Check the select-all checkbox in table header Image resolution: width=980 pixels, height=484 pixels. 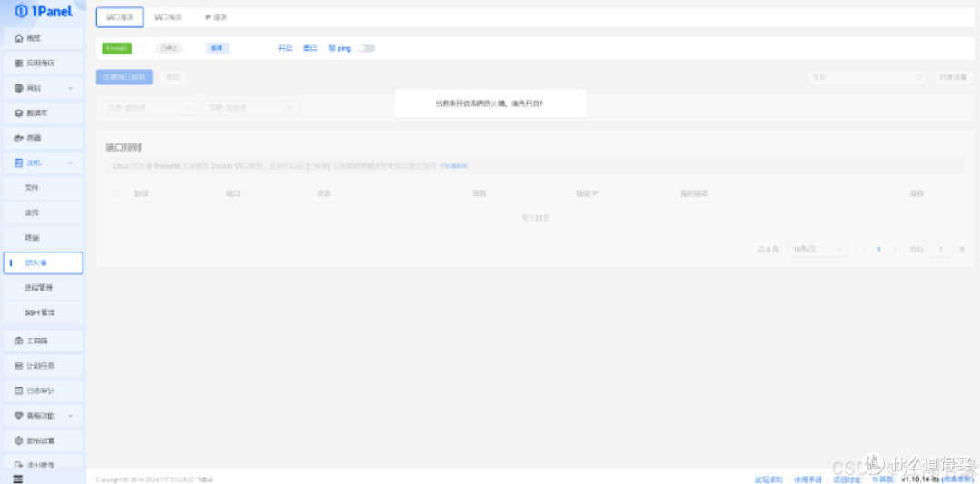point(114,193)
